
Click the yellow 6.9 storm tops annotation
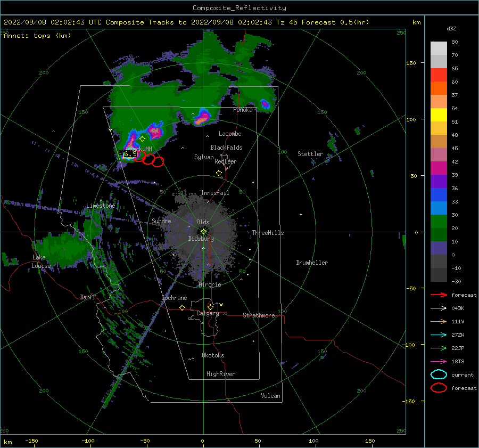tap(130, 154)
